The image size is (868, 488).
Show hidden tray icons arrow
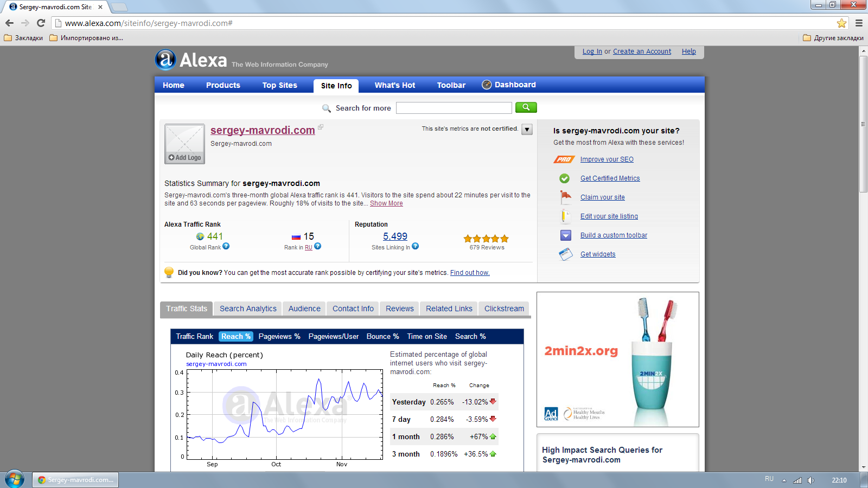[784, 480]
